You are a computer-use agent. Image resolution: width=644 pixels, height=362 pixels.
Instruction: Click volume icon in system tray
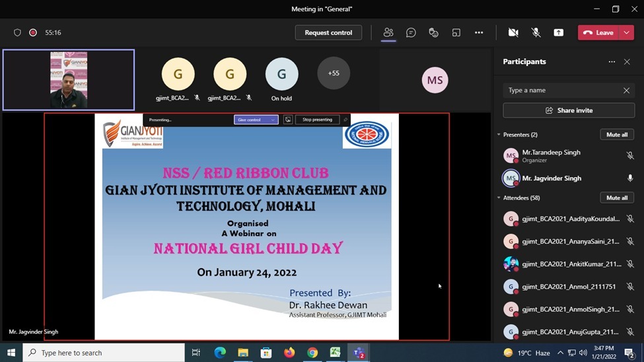pos(583,353)
